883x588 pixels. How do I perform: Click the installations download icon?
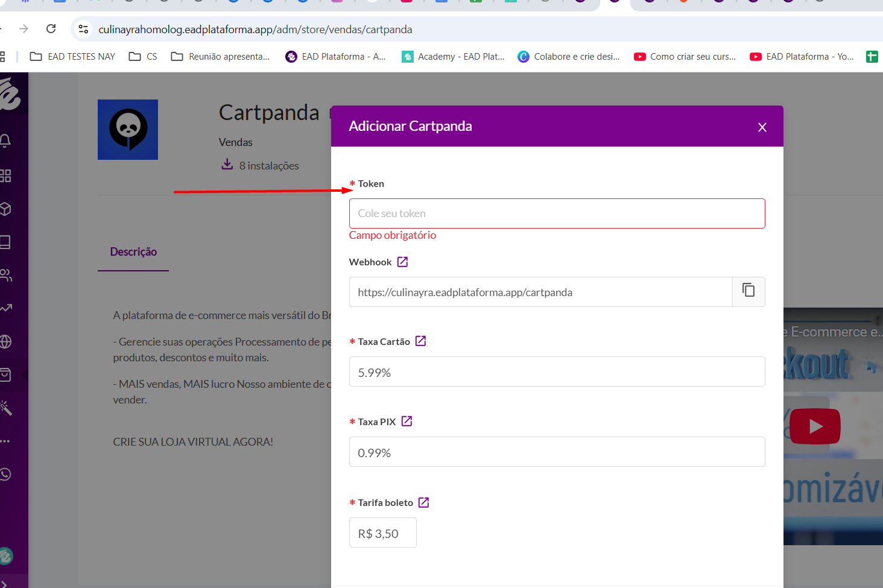[227, 165]
